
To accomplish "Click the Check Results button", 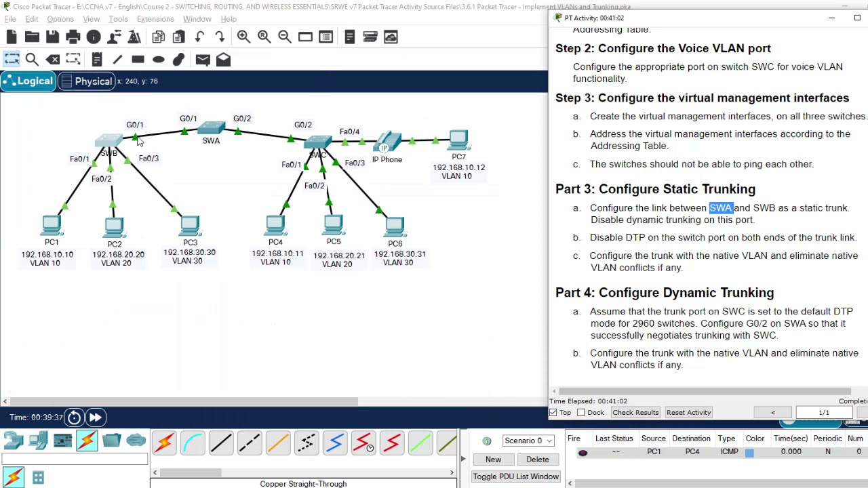I will [635, 413].
